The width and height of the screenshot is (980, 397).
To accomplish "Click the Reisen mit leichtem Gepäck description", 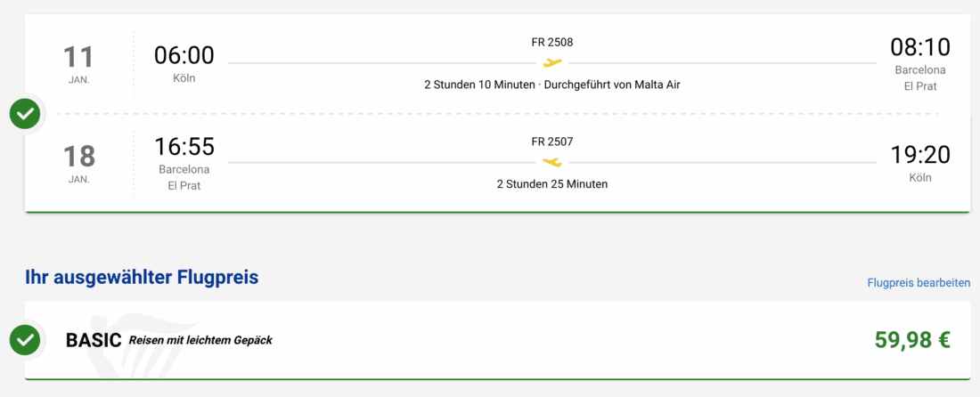I will 200,340.
